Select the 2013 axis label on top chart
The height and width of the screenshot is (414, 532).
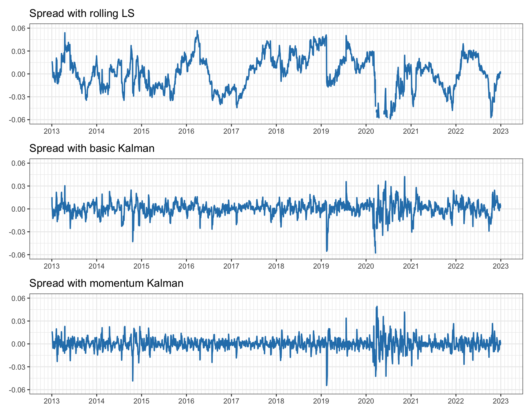52,131
